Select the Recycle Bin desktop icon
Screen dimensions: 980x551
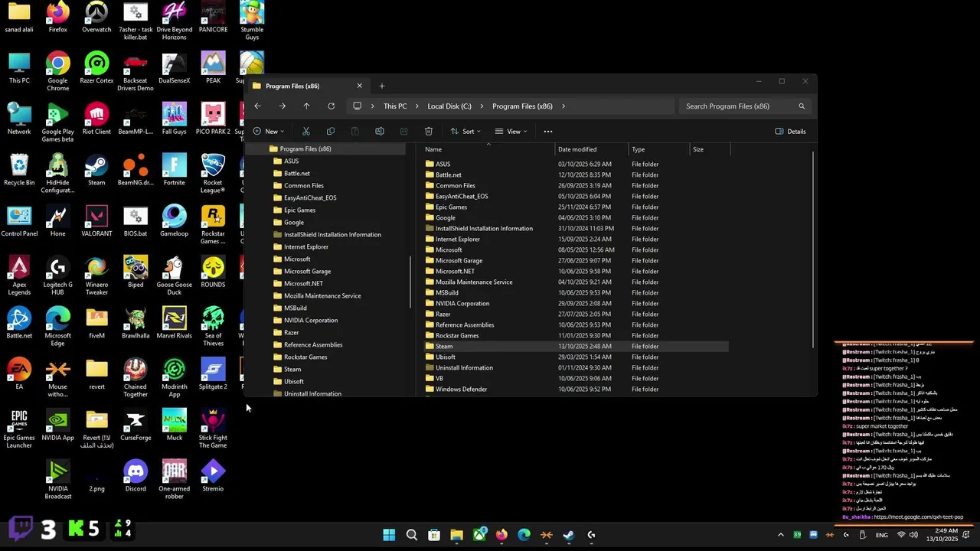[x=19, y=170]
